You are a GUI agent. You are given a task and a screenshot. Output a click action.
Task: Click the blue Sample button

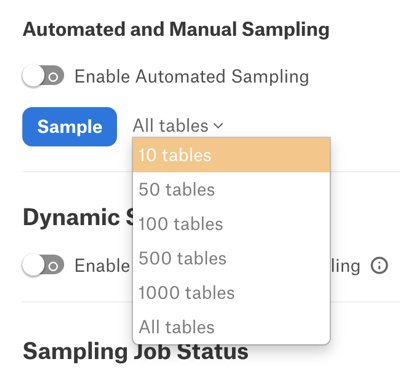click(x=70, y=127)
